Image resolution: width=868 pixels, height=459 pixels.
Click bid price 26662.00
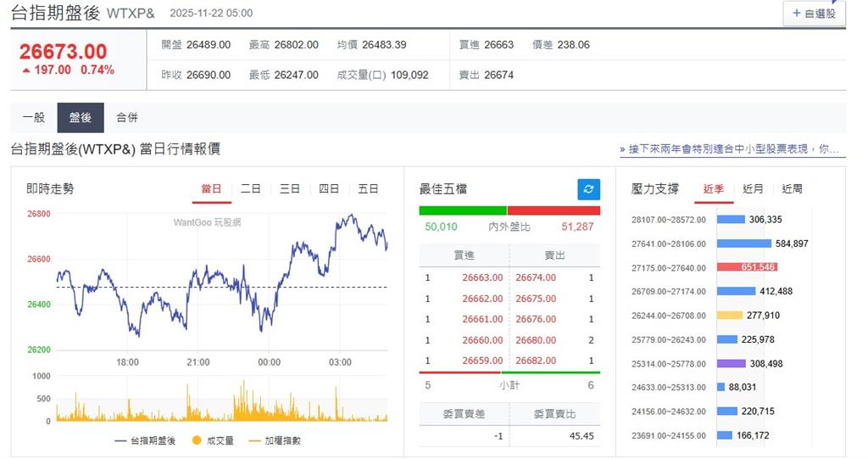click(482, 299)
